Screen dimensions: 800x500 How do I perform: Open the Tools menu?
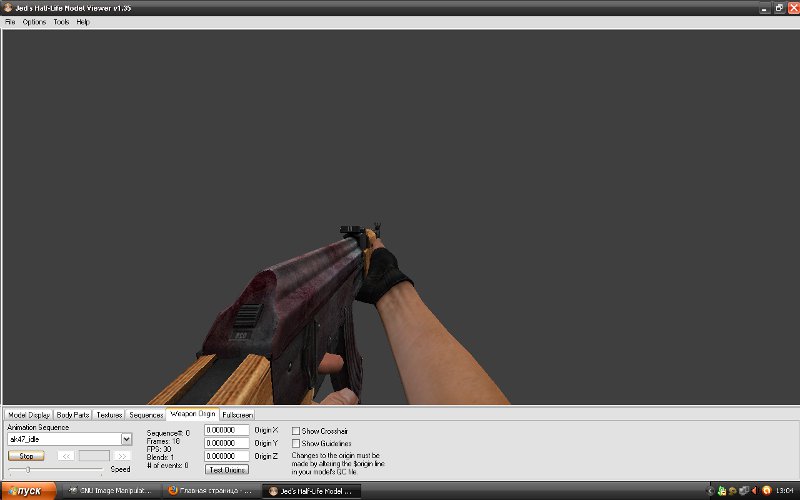[61, 22]
